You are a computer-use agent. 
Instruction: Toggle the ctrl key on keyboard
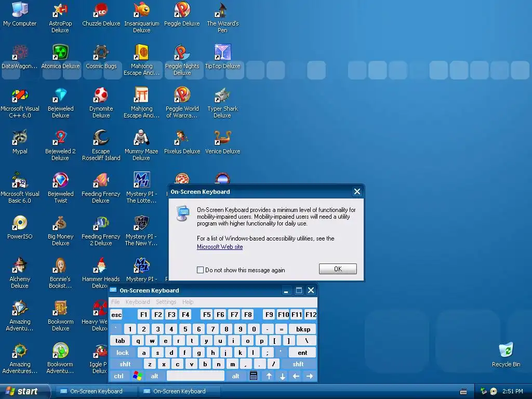[x=119, y=376]
